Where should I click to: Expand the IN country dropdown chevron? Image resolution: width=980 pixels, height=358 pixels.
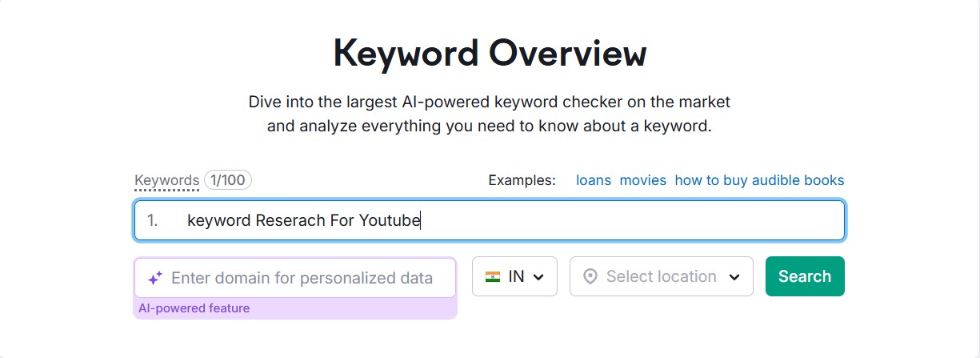[538, 277]
